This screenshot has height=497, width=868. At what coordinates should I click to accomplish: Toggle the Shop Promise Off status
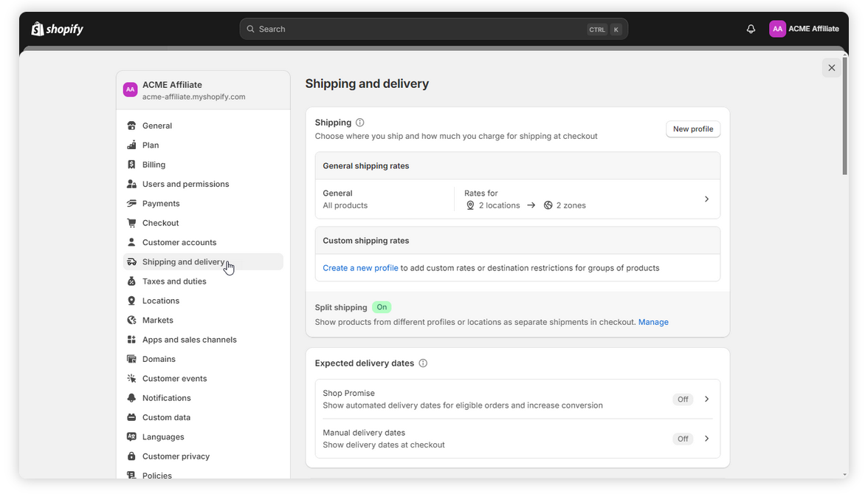pos(683,400)
